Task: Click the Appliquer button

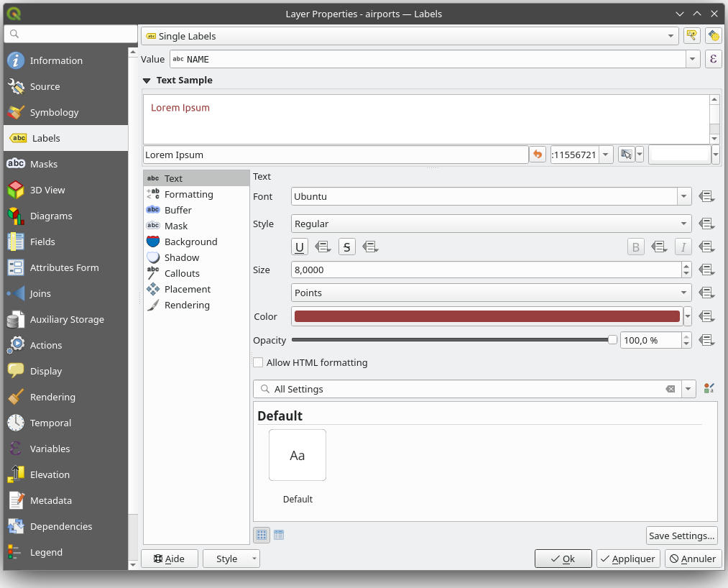Action: 627,559
